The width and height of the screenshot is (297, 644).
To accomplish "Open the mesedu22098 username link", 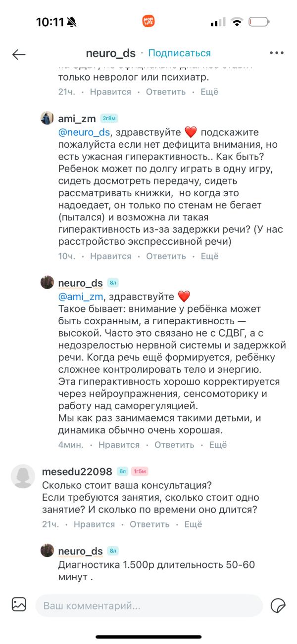I will [x=77, y=472].
